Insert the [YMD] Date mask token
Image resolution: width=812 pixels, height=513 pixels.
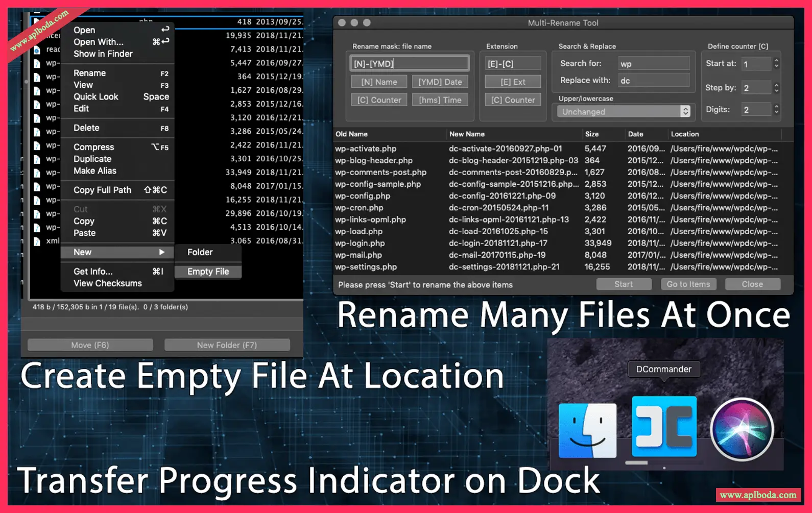[x=440, y=82]
